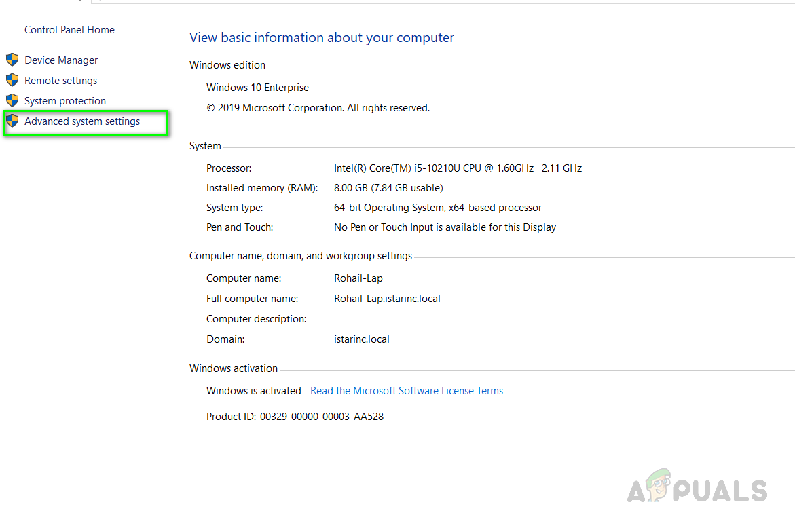Click the '8.00 GB (7.84 GB usable)' value
Viewport: 795px width, 532px height.
point(388,188)
